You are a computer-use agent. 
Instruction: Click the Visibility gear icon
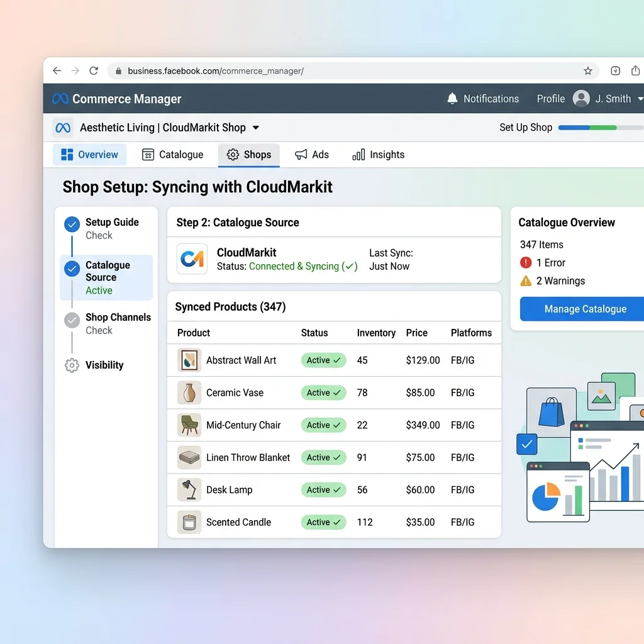[72, 365]
